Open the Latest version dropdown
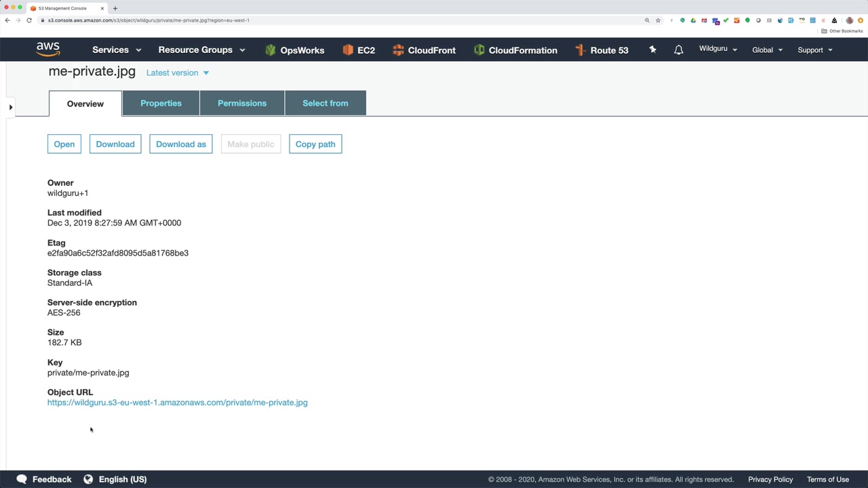Image resolution: width=868 pixels, height=488 pixels. (x=178, y=73)
